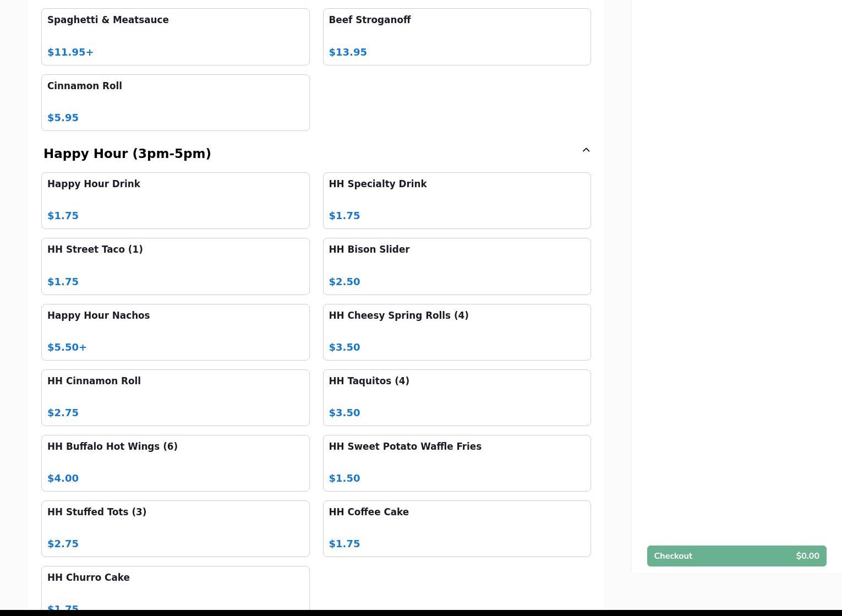Open the Spaghetti & Meatsauce item
Image resolution: width=842 pixels, height=616 pixels.
point(175,36)
